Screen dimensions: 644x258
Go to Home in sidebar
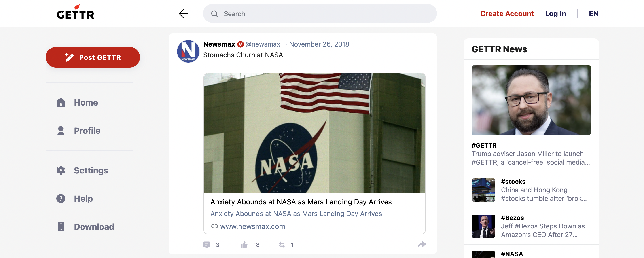click(x=77, y=102)
